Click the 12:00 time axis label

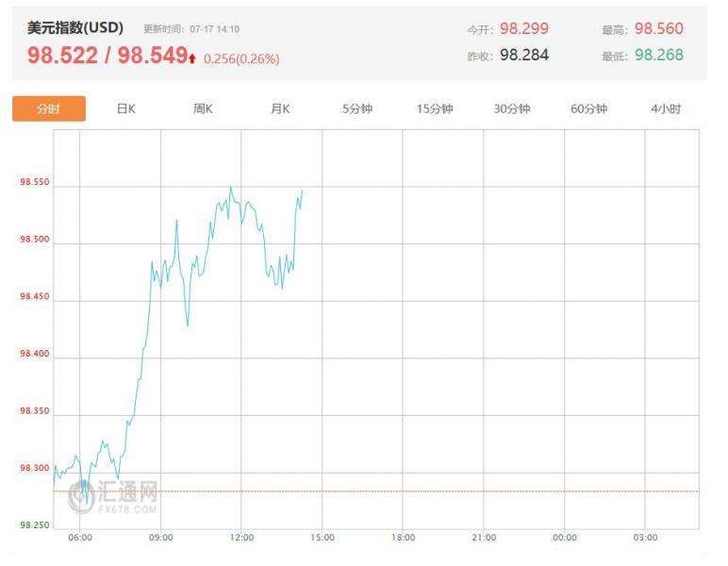coord(241,538)
